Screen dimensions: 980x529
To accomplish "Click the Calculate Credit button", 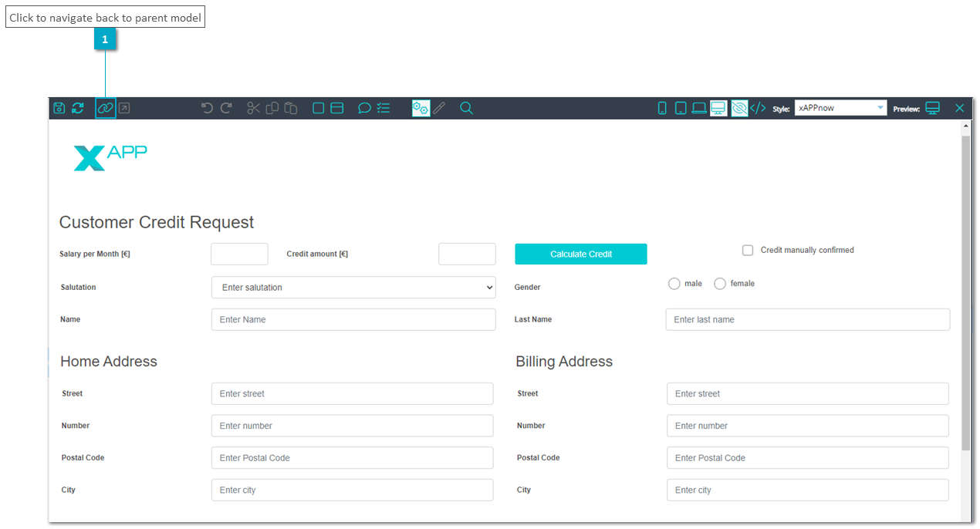I will [x=581, y=254].
